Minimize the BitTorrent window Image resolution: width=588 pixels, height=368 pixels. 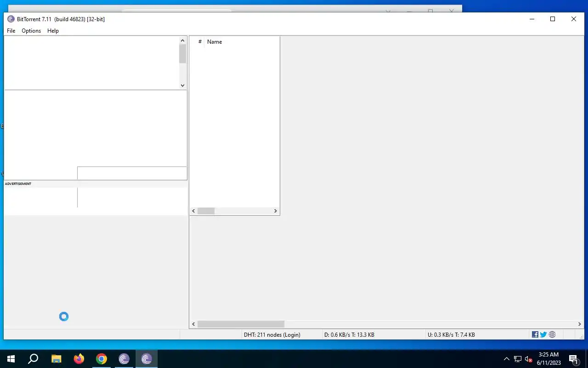click(532, 19)
